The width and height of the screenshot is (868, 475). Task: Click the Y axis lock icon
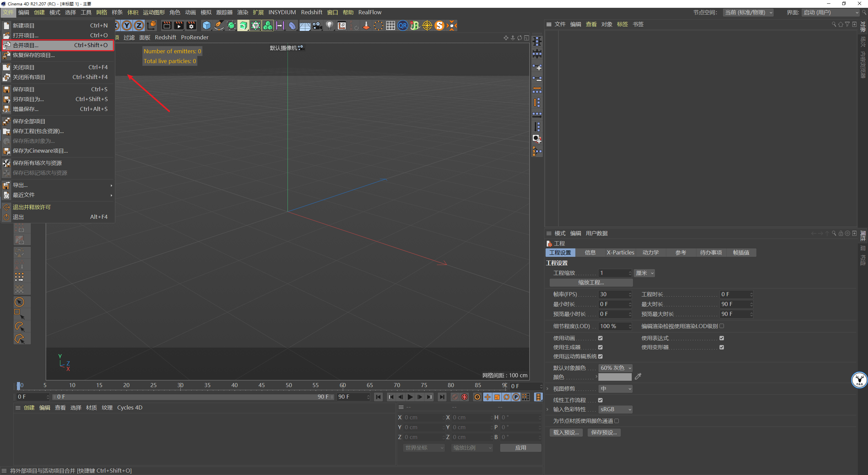click(127, 25)
